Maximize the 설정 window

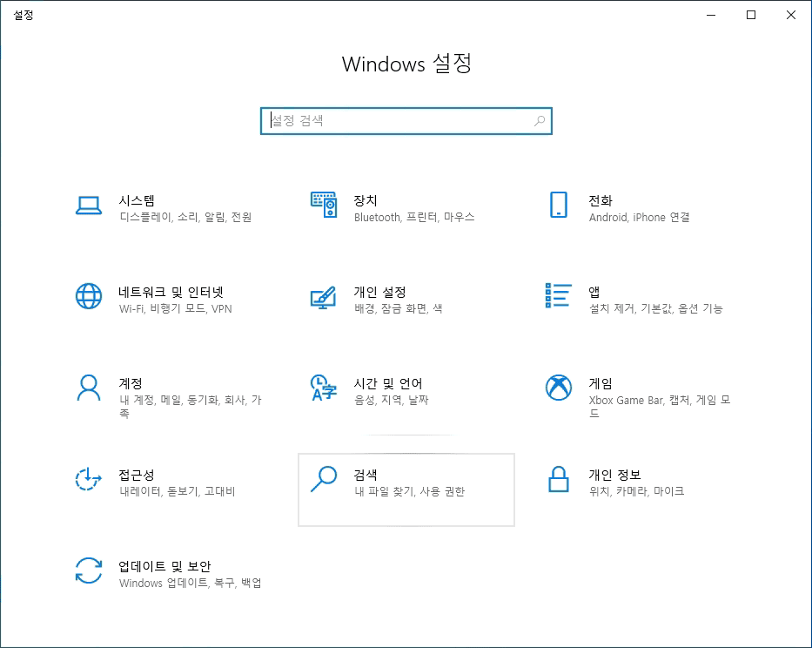click(751, 15)
